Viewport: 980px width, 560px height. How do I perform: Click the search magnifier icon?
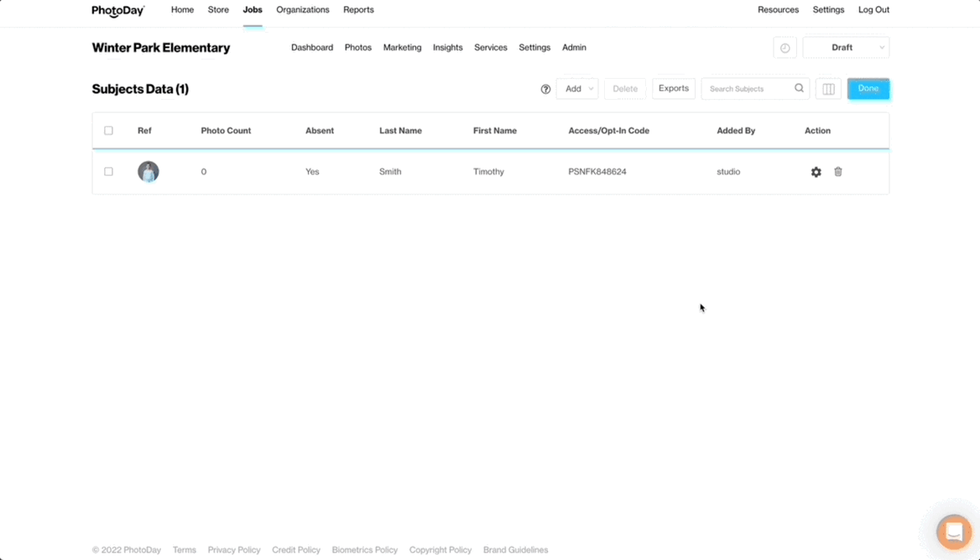pos(799,88)
